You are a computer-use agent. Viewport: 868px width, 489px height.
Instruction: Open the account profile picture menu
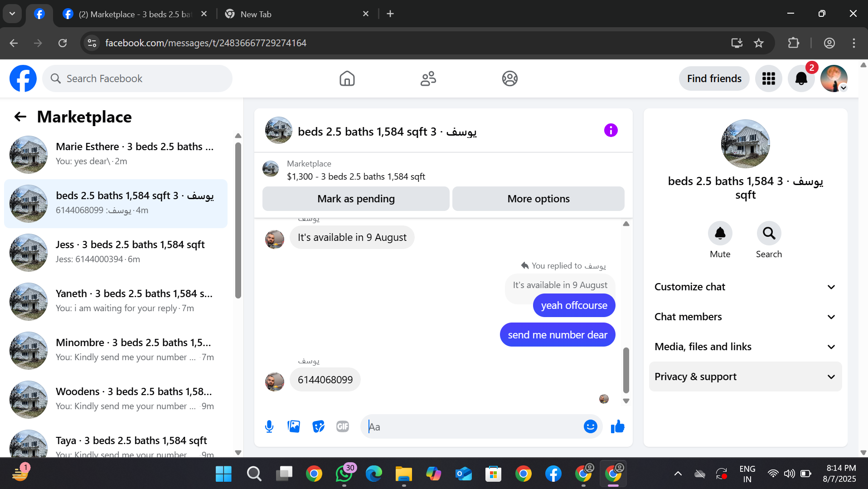point(834,78)
